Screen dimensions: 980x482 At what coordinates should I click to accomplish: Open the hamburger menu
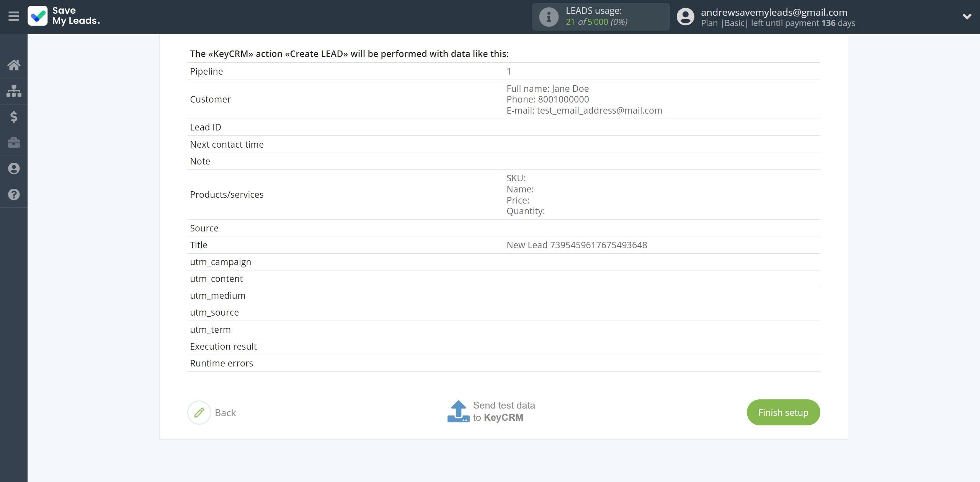14,16
